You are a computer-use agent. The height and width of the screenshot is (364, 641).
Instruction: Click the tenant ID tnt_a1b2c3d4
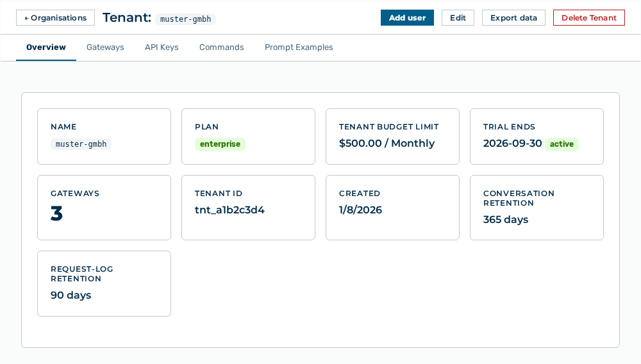pyautogui.click(x=229, y=210)
